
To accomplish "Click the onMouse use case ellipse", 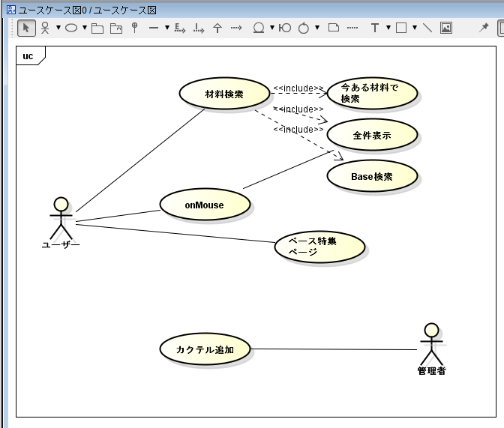I will (x=204, y=205).
